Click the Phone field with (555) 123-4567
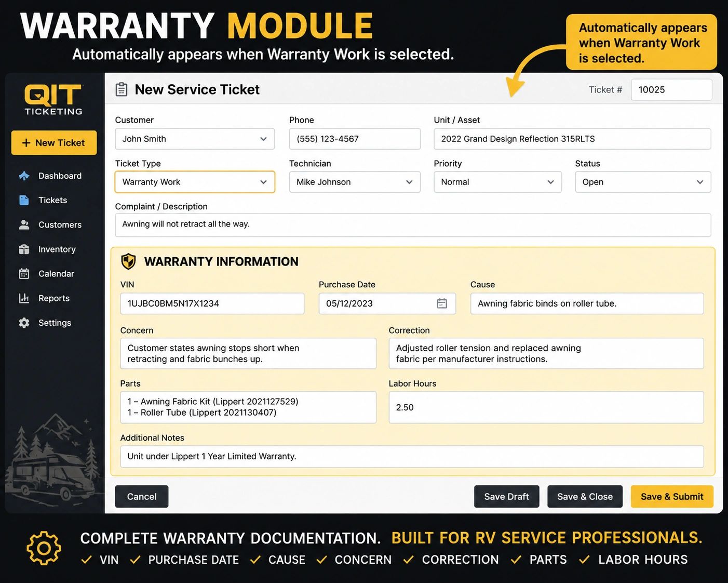This screenshot has width=728, height=583. click(x=355, y=139)
